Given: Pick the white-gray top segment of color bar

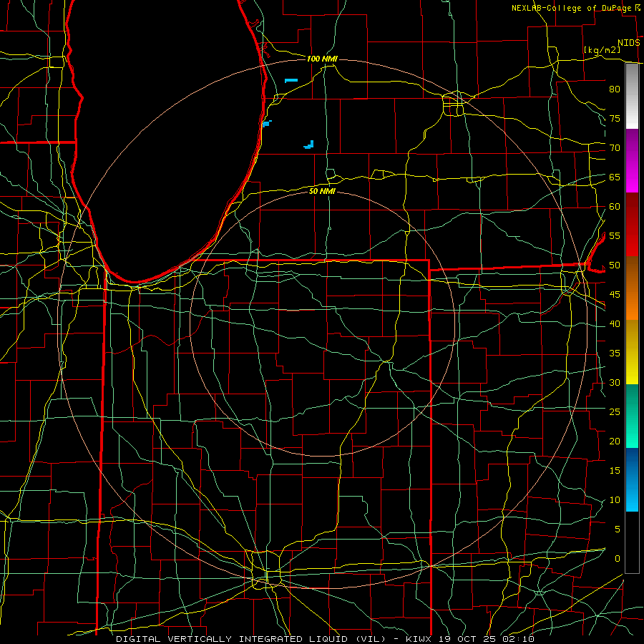Looking at the screenshot, I should coord(632,96).
